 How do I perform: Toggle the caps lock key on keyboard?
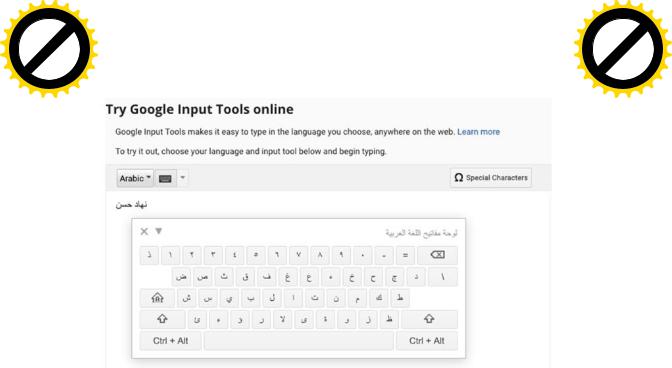point(157,298)
